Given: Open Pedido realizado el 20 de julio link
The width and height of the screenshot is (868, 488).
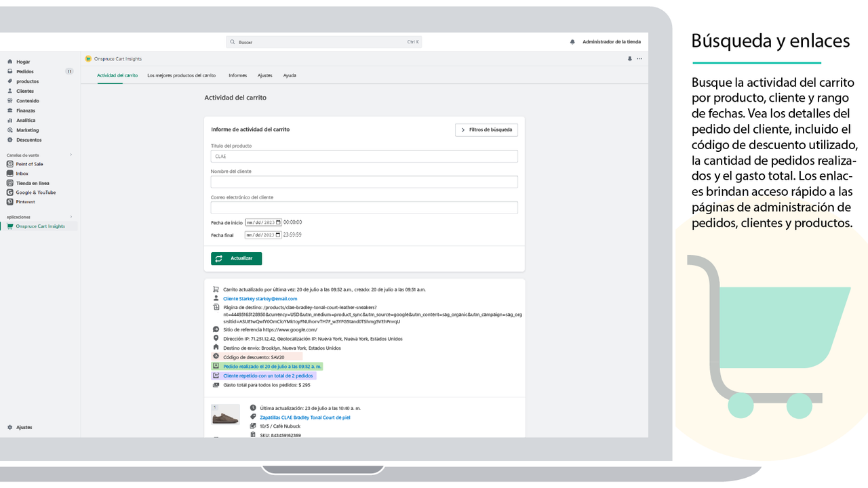Looking at the screenshot, I should click(x=273, y=366).
